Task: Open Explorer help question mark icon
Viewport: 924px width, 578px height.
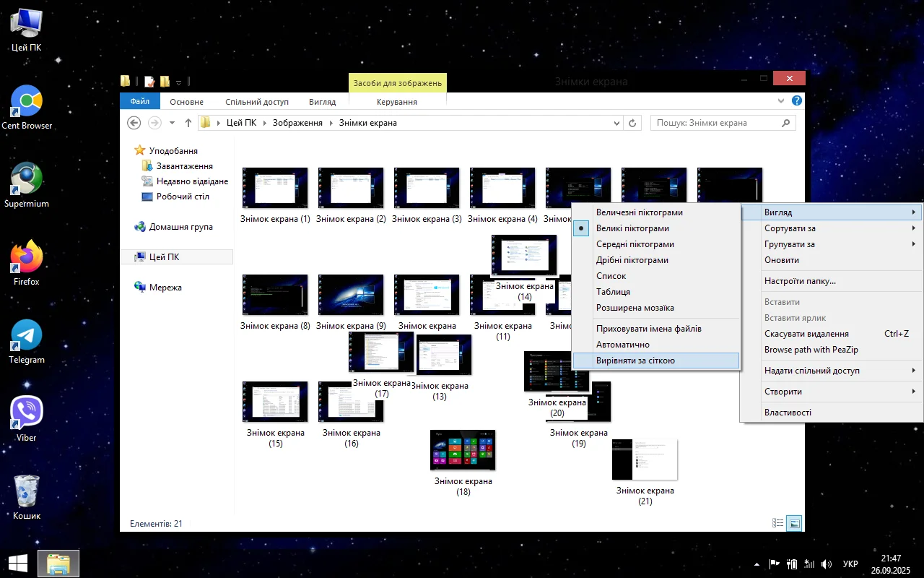Action: (797, 101)
